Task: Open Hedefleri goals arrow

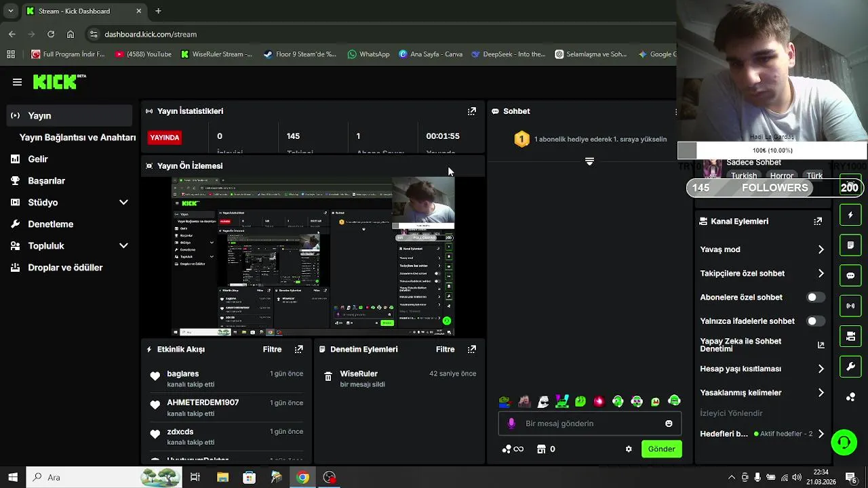Action: pyautogui.click(x=821, y=434)
